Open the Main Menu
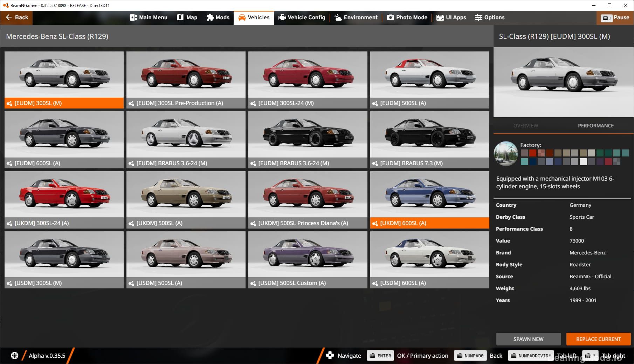Viewport: 634px width, 364px height. click(149, 17)
